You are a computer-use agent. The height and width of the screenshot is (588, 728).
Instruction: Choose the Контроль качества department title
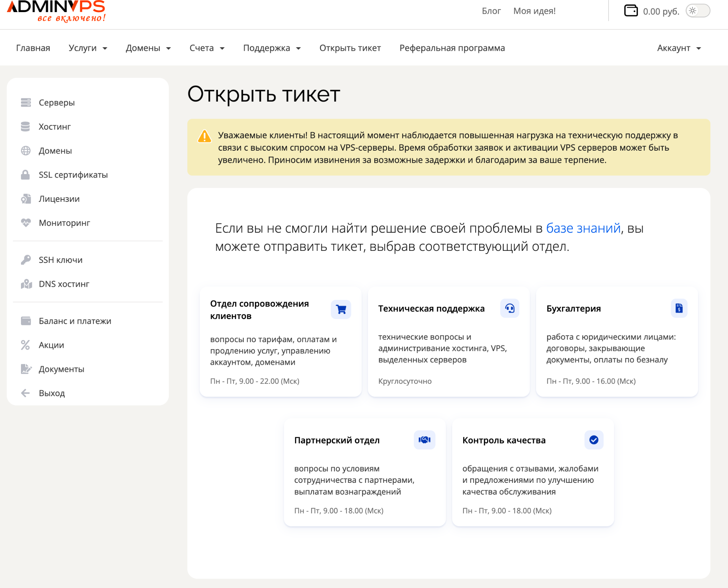click(x=504, y=440)
